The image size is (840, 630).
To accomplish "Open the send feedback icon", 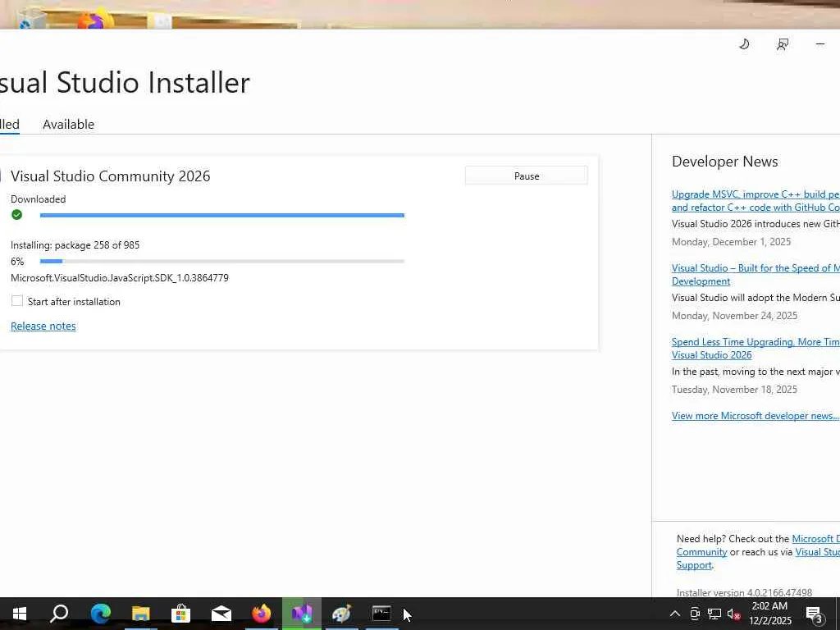I will pyautogui.click(x=782, y=44).
